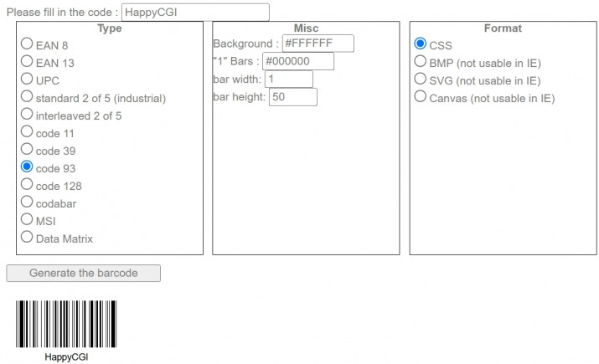Click the Misc panel heading

(306, 28)
